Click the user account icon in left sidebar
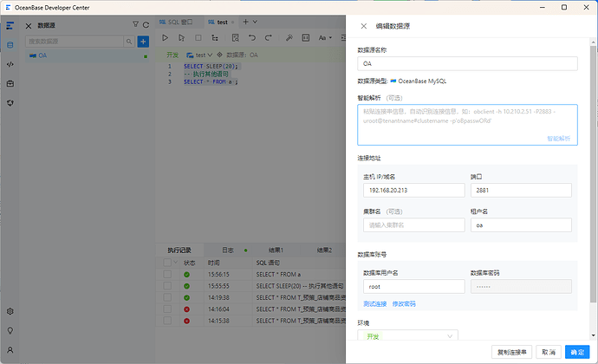 pyautogui.click(x=10, y=350)
